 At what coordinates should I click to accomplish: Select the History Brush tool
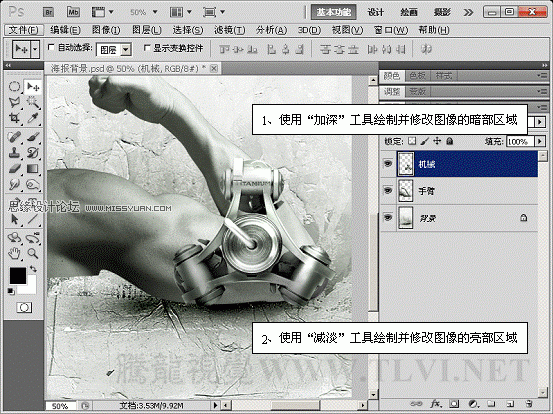pos(33,153)
